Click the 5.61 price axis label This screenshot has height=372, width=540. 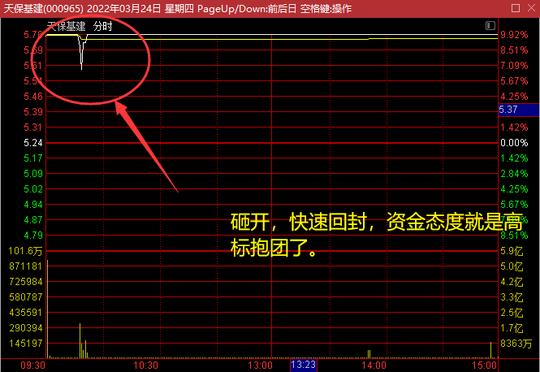click(x=33, y=65)
